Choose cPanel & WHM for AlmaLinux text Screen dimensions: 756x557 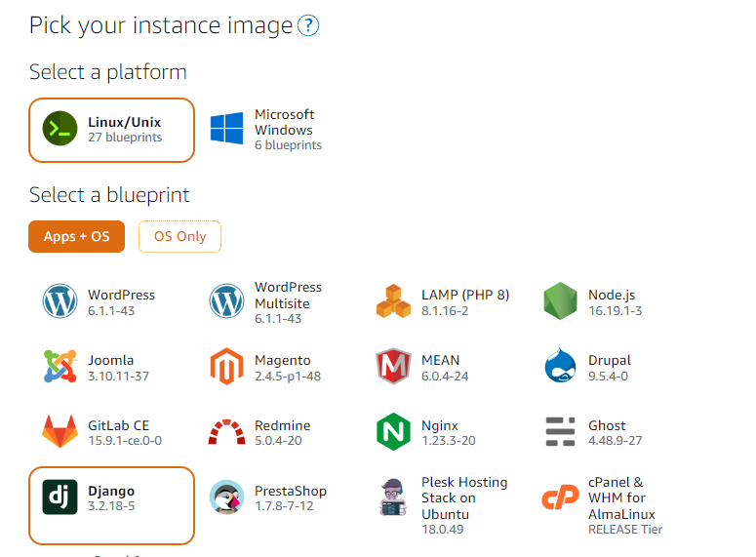(x=621, y=498)
